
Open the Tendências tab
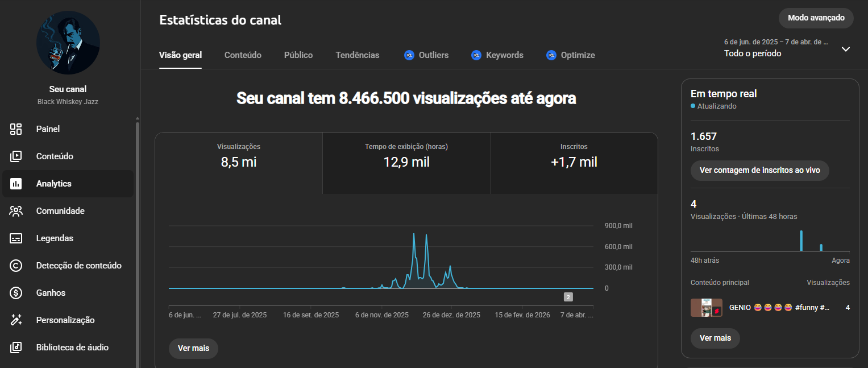click(x=357, y=55)
